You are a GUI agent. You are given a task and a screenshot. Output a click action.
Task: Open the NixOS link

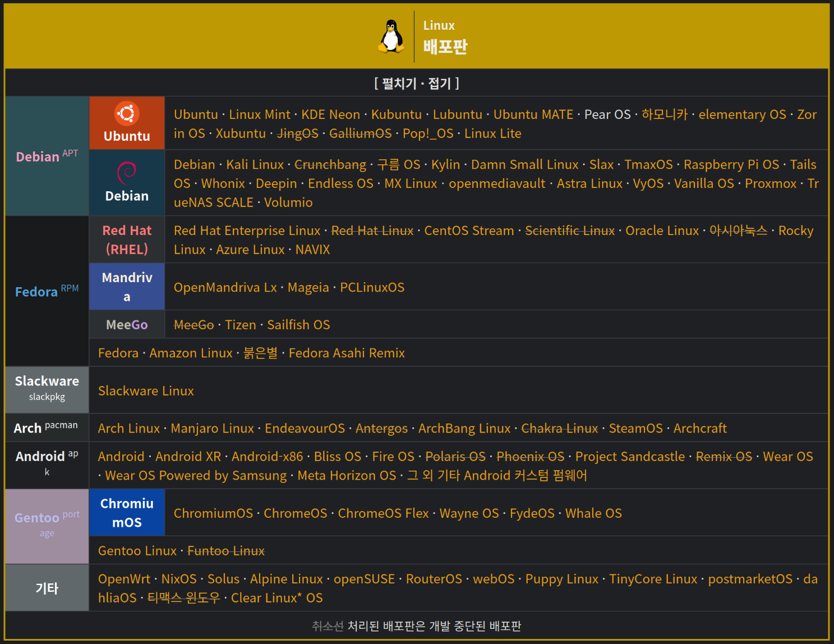point(179,579)
